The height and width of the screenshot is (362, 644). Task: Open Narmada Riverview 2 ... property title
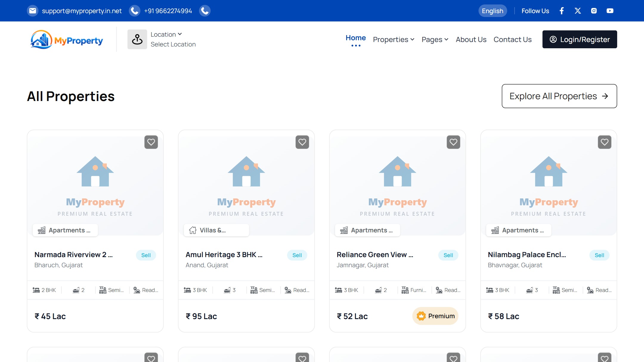(x=73, y=255)
